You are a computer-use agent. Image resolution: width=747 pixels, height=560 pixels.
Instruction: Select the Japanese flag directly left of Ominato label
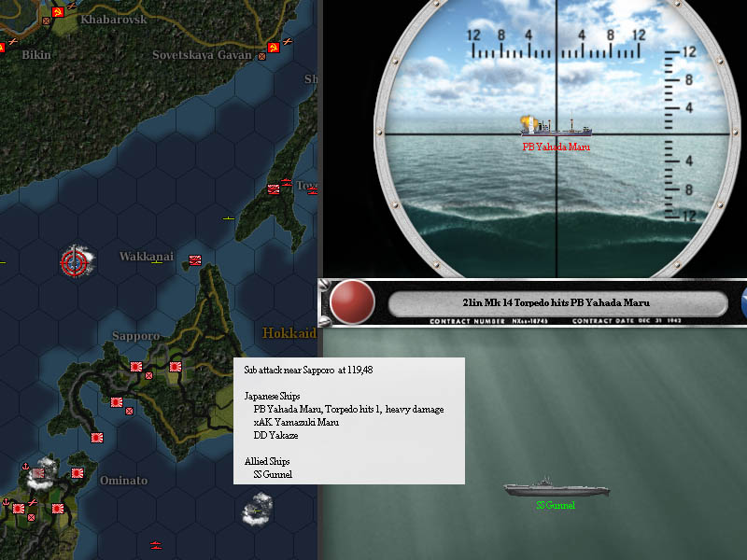78,473
